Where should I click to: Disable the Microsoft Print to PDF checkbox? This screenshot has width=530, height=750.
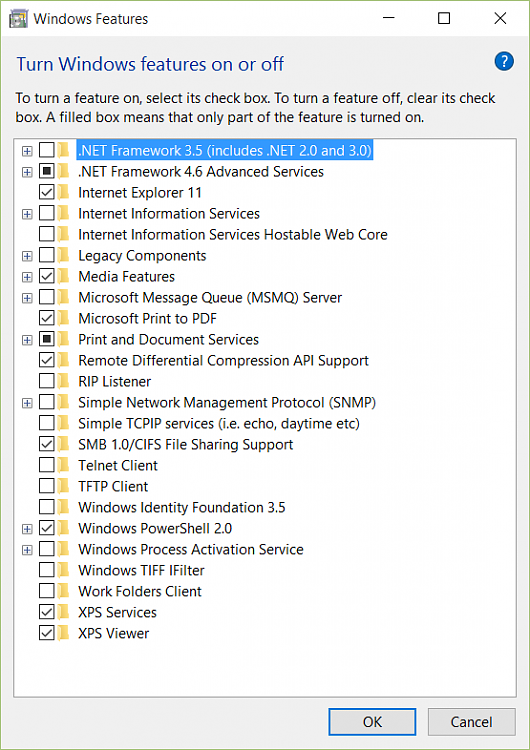[x=46, y=319]
